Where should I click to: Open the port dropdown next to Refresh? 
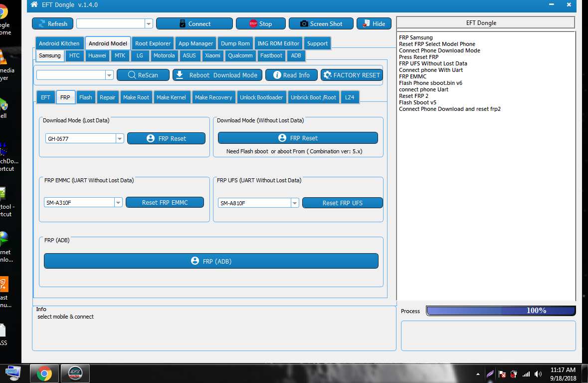(x=149, y=23)
